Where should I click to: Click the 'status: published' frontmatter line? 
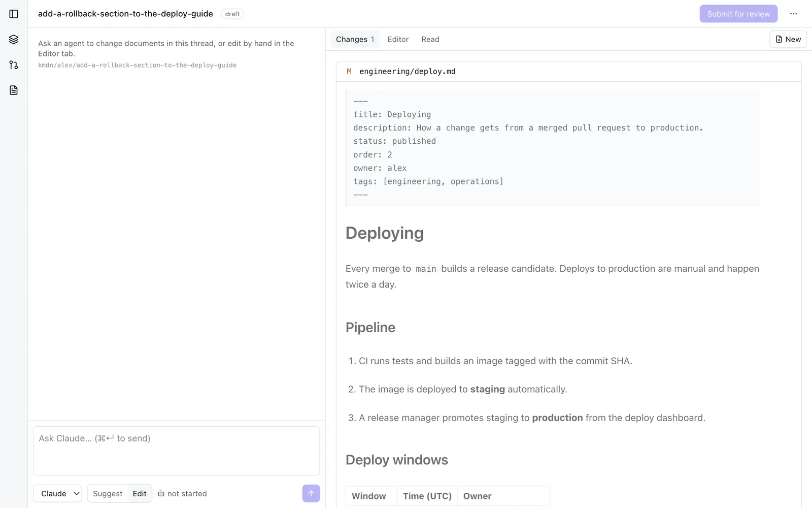[x=395, y=141]
